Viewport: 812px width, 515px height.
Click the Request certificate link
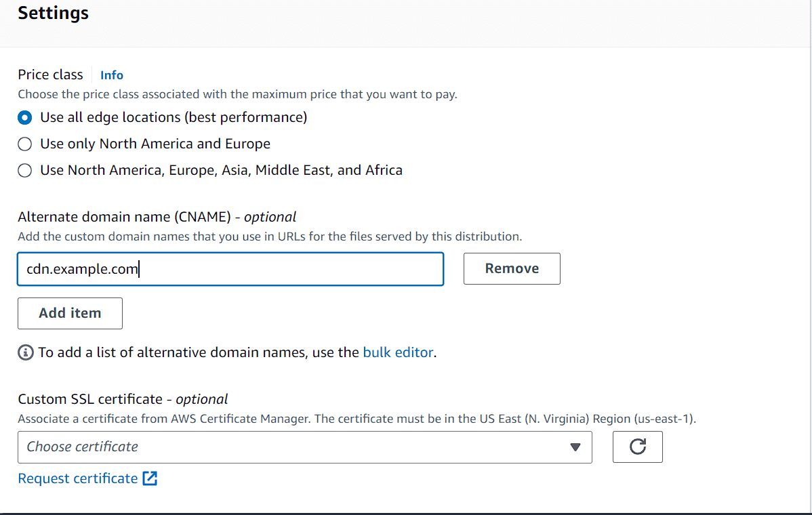coord(77,478)
